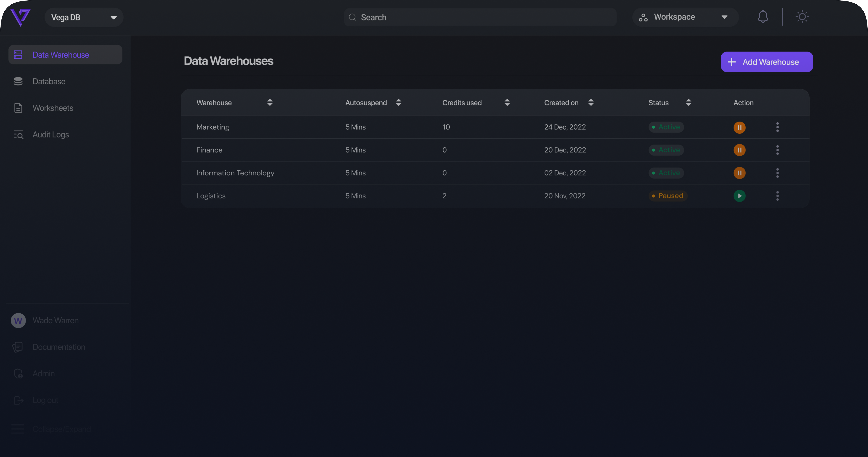Open the Worksheets panel
Viewport: 868px width, 457px height.
tap(53, 108)
